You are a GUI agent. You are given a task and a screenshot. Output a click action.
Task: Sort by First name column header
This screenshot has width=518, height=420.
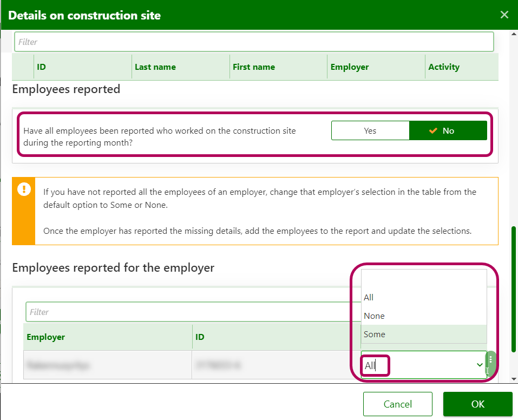tap(254, 67)
